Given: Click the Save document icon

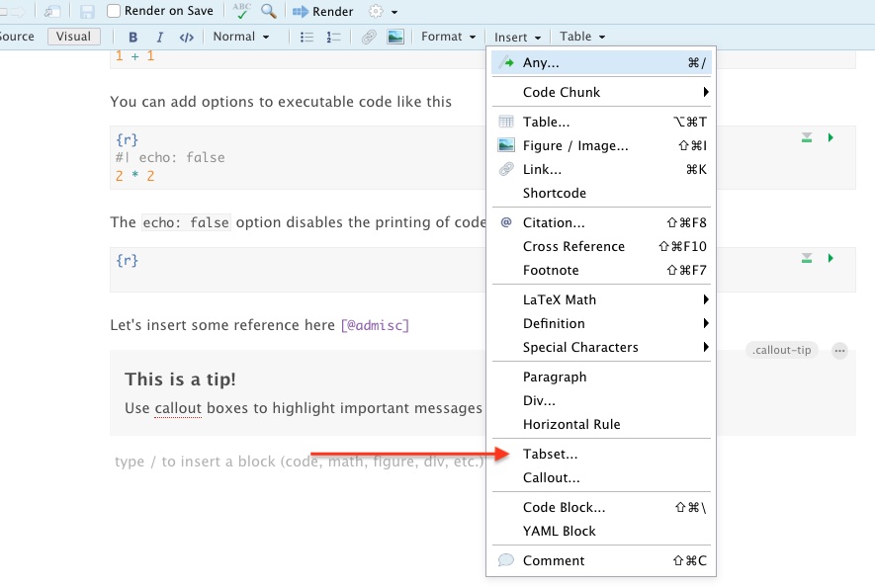Looking at the screenshot, I should (x=86, y=11).
